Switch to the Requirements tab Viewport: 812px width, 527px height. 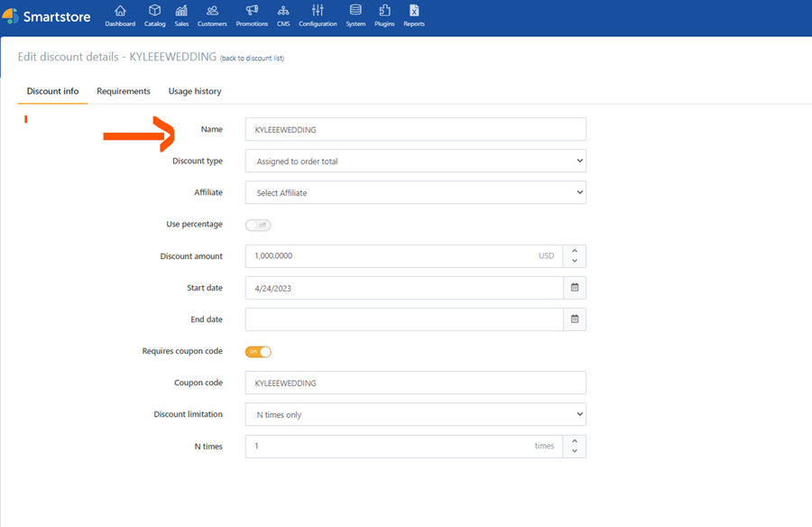[124, 91]
